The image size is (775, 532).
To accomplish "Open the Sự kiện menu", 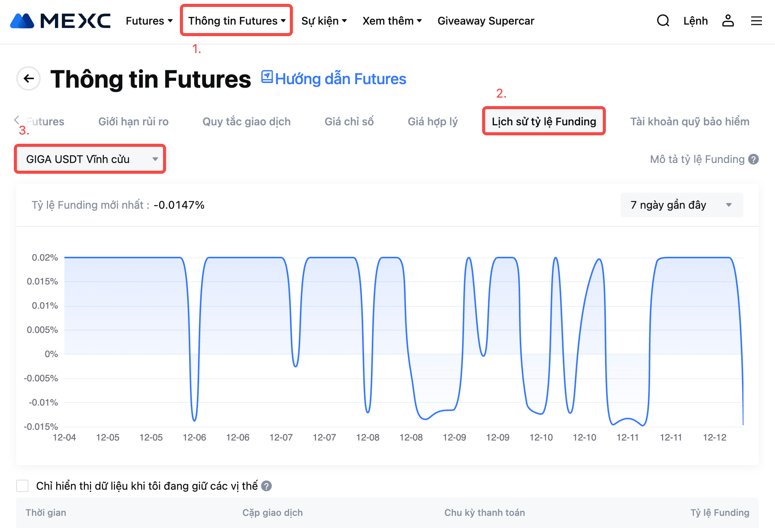I will (324, 21).
